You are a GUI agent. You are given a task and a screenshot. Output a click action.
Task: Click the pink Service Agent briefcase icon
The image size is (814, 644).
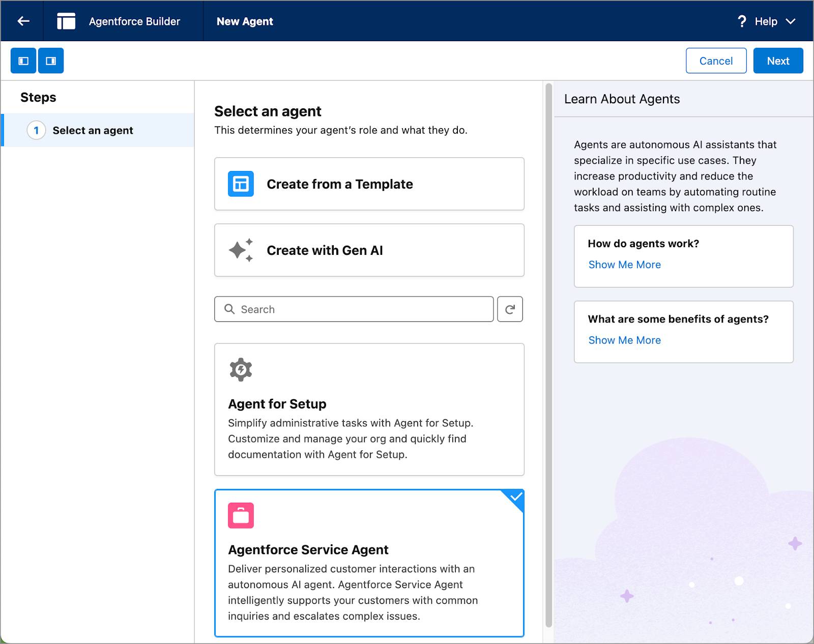tap(241, 516)
